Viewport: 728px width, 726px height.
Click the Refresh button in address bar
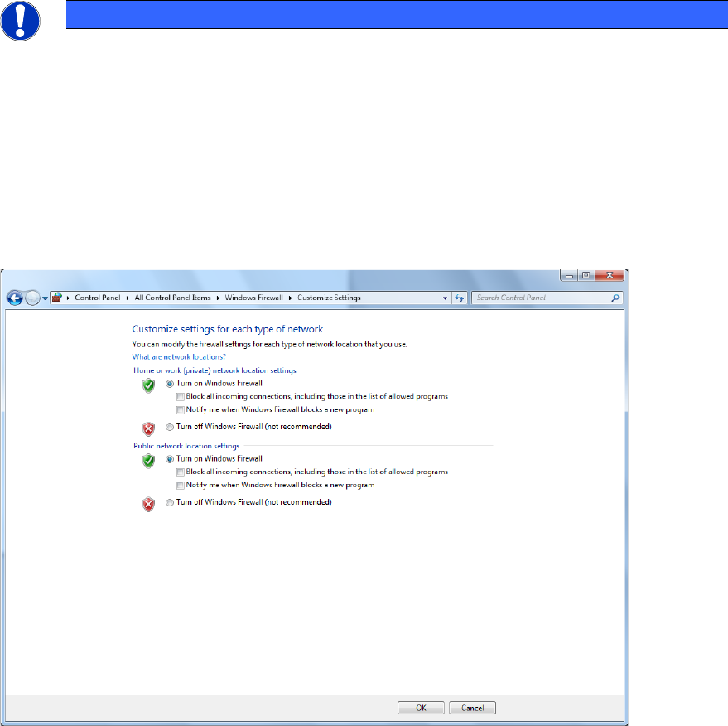click(x=460, y=298)
